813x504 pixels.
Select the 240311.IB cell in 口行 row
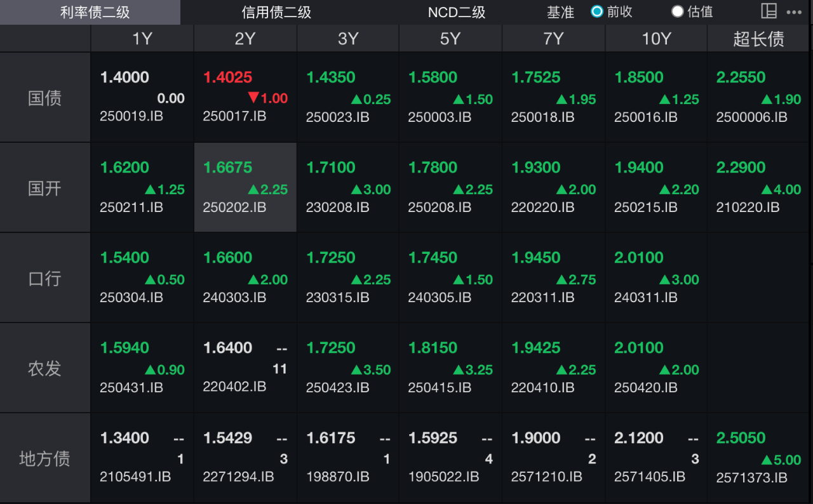(x=656, y=278)
